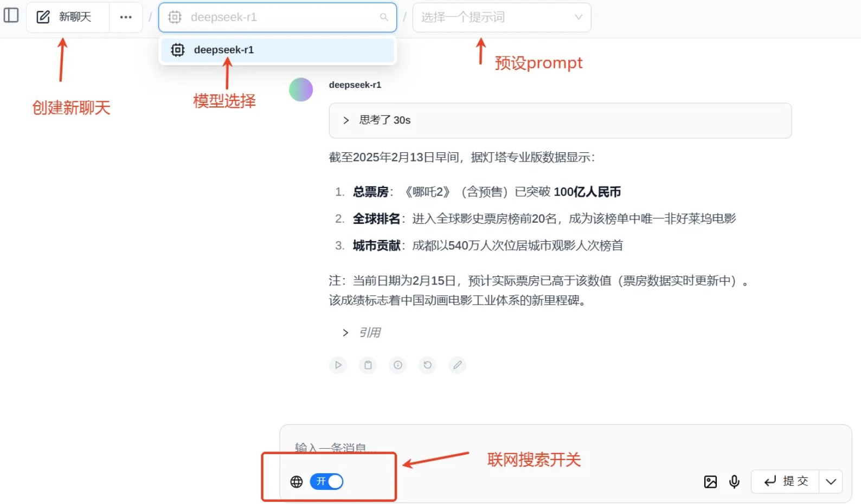Open the arrow dropdown beside 提交
861x504 pixels.
click(831, 481)
